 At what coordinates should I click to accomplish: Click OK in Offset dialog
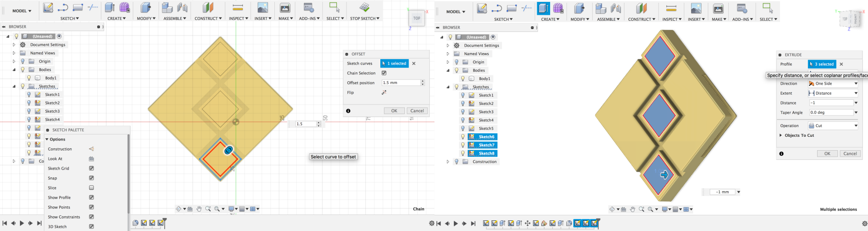(x=394, y=111)
